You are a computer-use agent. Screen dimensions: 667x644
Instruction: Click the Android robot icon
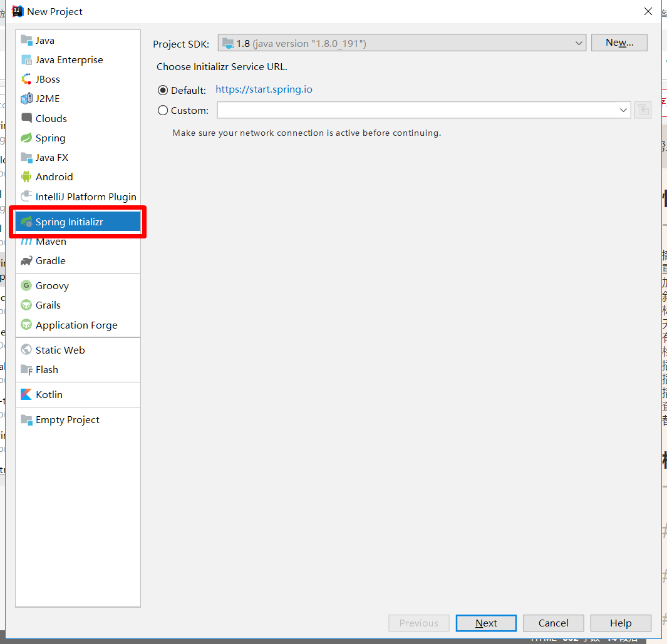tap(26, 176)
